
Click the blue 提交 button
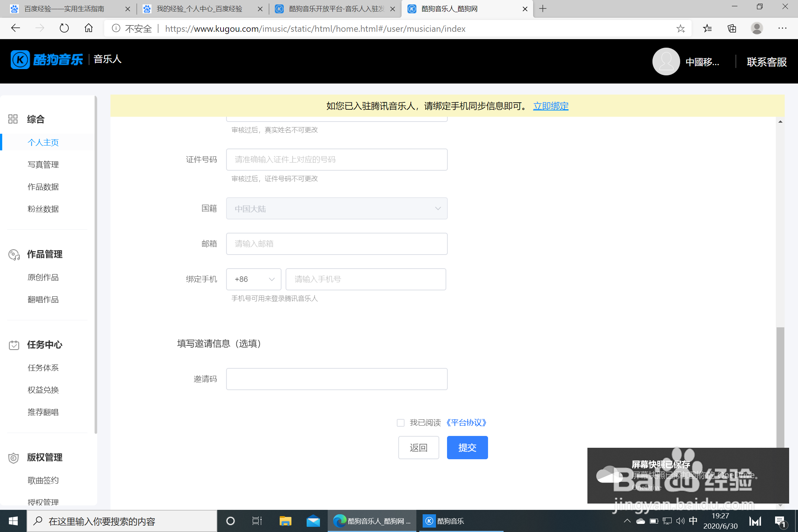click(x=467, y=448)
